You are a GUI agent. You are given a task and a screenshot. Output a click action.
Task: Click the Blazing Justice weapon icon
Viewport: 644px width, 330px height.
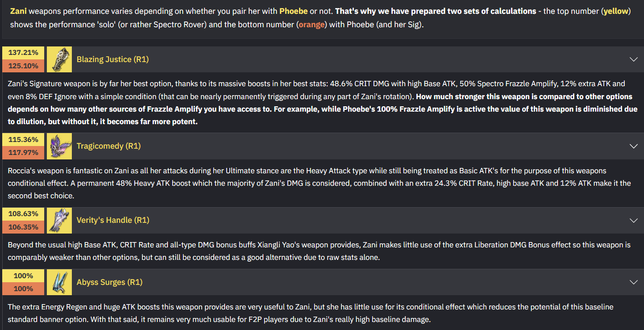59,59
